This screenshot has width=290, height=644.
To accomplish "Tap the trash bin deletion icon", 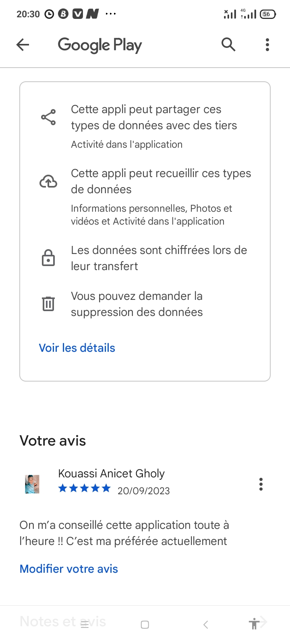I will [48, 303].
